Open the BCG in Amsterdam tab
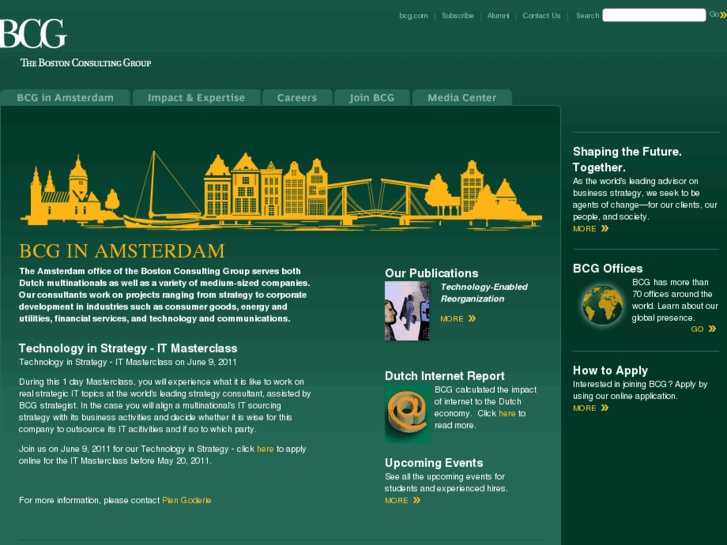The image size is (727, 545). pos(65,98)
